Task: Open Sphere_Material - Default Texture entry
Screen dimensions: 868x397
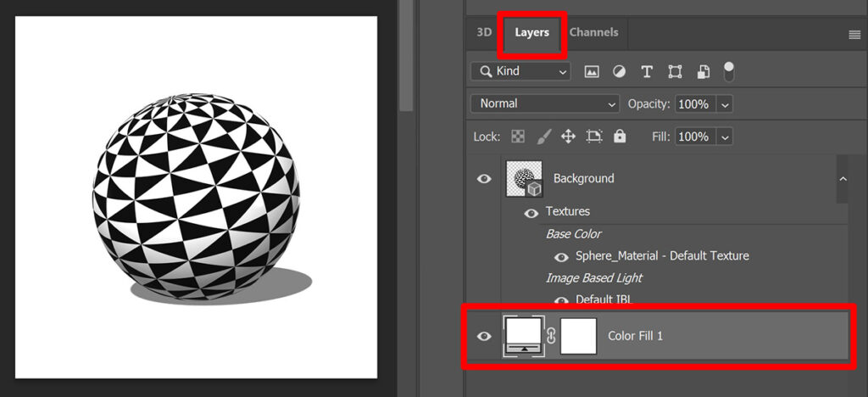Action: click(x=662, y=256)
